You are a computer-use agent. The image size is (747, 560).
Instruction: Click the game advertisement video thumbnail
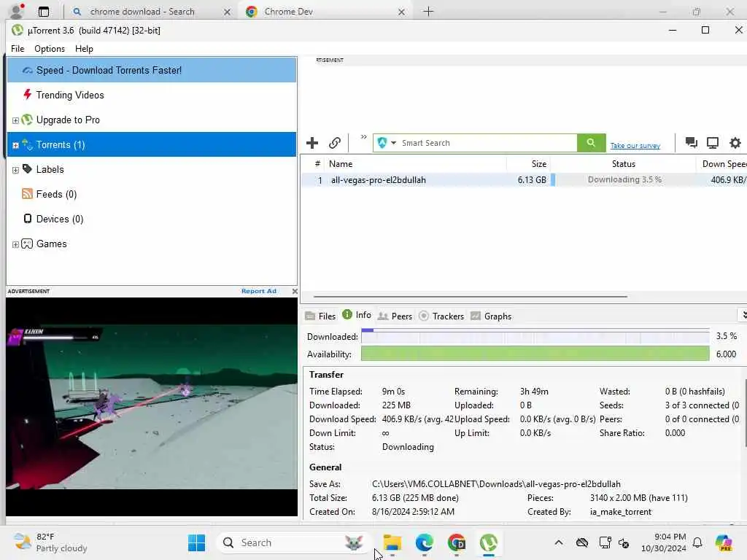[152, 407]
